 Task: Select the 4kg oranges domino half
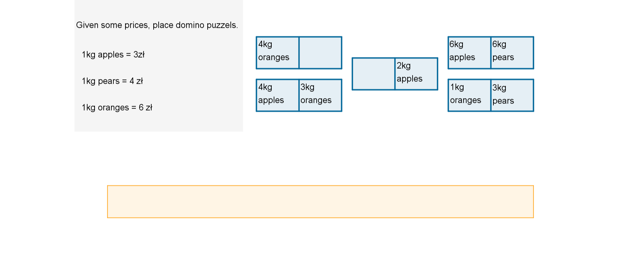pyautogui.click(x=277, y=53)
